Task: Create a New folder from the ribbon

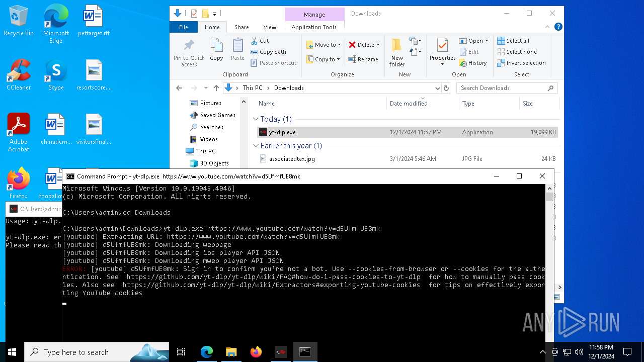Action: click(397, 52)
